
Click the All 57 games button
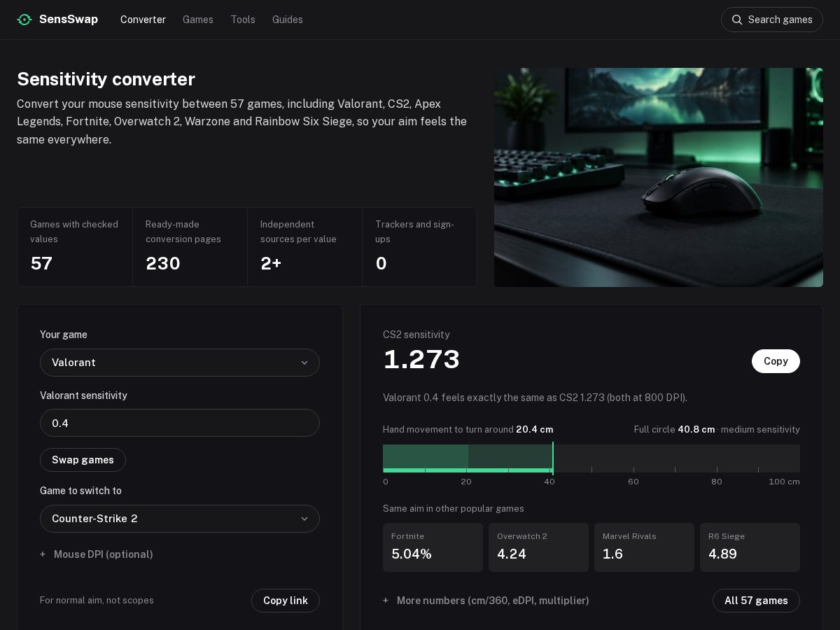(756, 601)
